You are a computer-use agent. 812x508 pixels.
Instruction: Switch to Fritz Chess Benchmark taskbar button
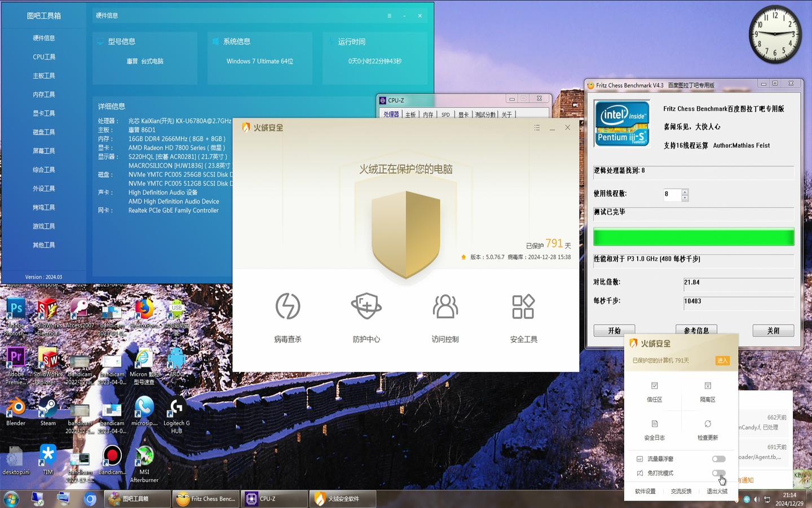tap(206, 499)
